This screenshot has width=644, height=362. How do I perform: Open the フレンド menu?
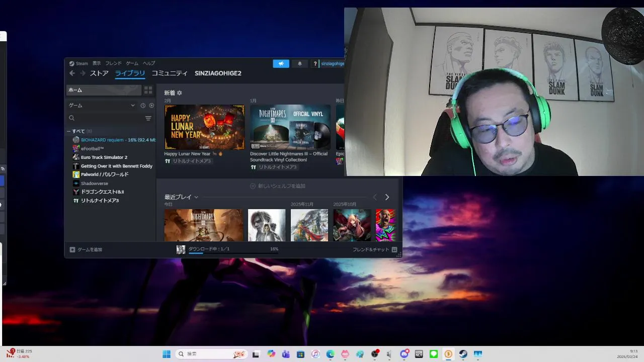point(113,63)
